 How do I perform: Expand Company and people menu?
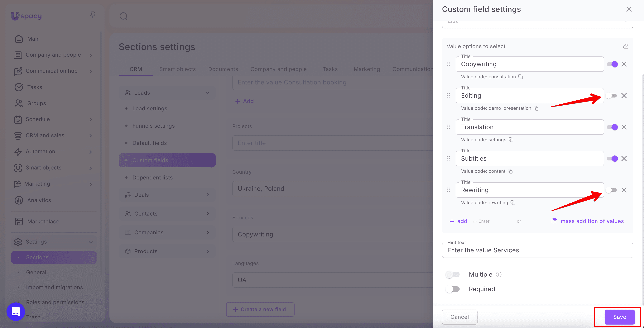(91, 55)
